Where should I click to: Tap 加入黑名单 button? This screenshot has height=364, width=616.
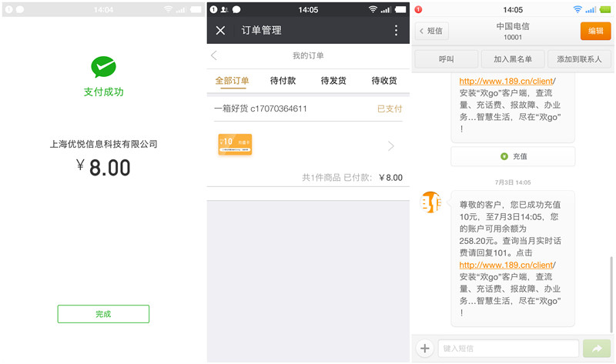[513, 59]
